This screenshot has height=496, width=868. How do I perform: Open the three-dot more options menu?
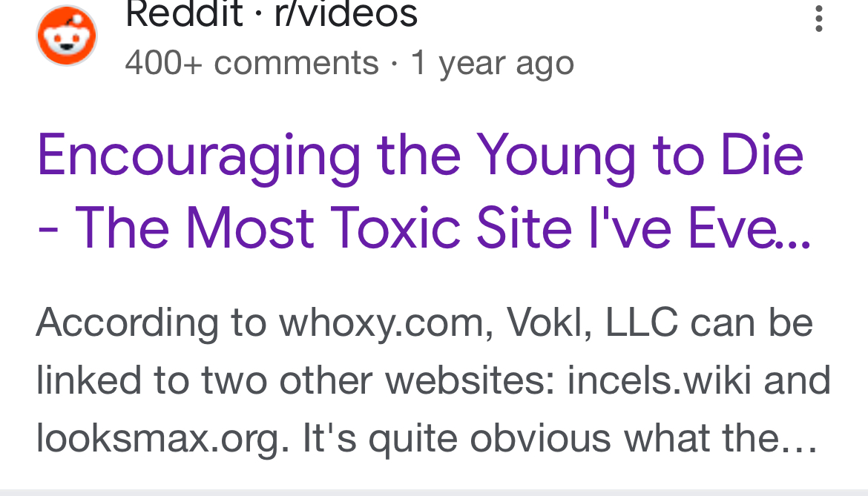(818, 19)
